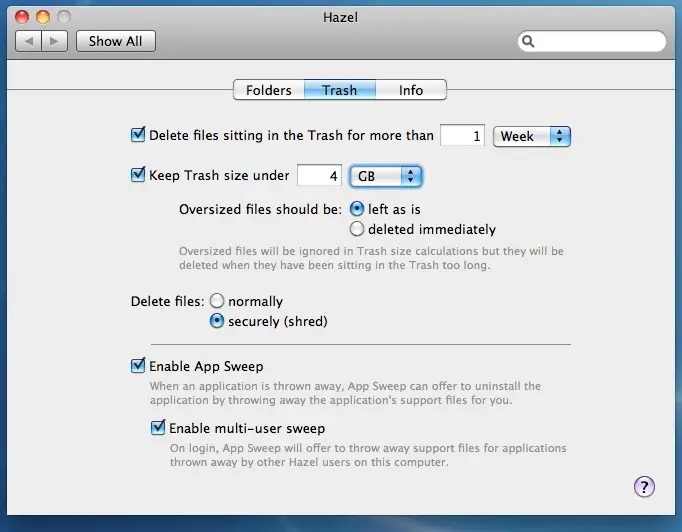Close the Hazel window
This screenshot has width=682, height=532.
click(22, 17)
